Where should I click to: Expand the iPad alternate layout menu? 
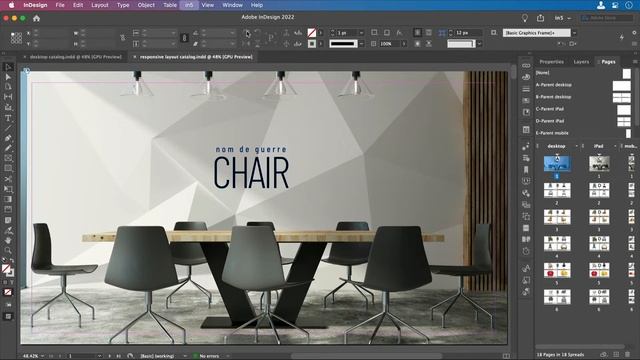pyautogui.click(x=615, y=146)
